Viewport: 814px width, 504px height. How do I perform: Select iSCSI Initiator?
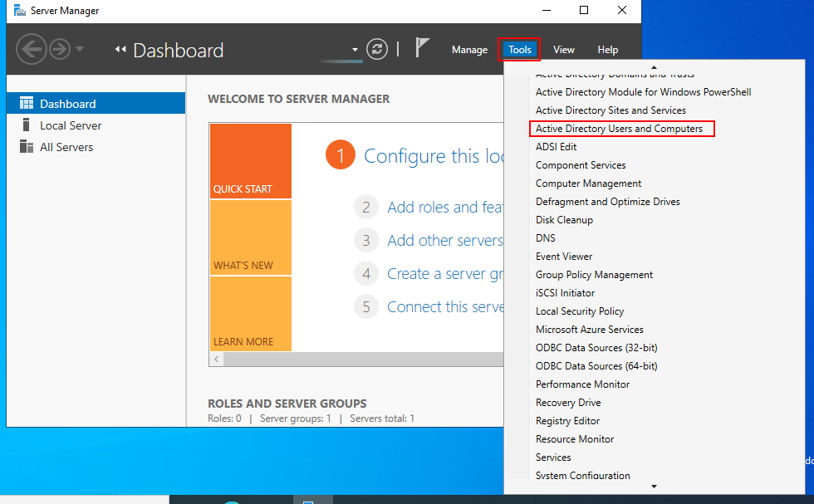[565, 293]
